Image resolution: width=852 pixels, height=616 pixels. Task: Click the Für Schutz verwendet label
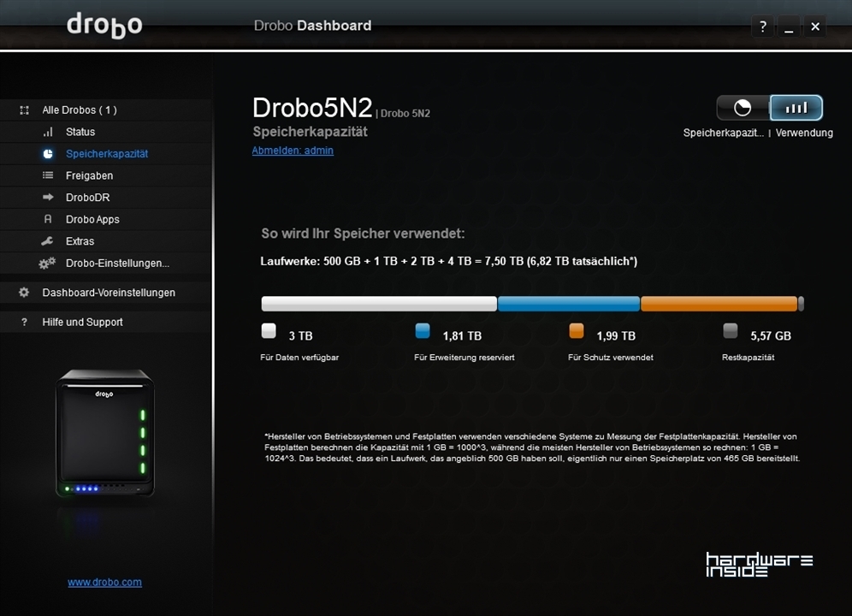click(x=611, y=358)
